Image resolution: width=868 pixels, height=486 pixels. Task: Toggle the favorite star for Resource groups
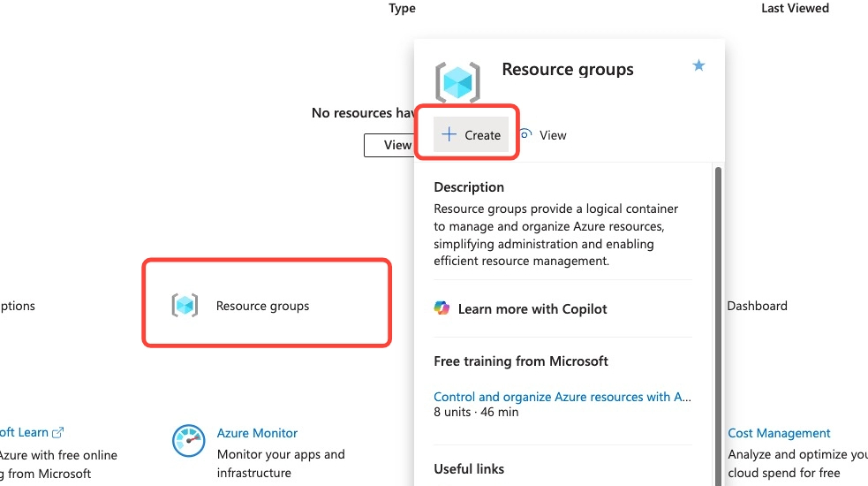tap(698, 66)
